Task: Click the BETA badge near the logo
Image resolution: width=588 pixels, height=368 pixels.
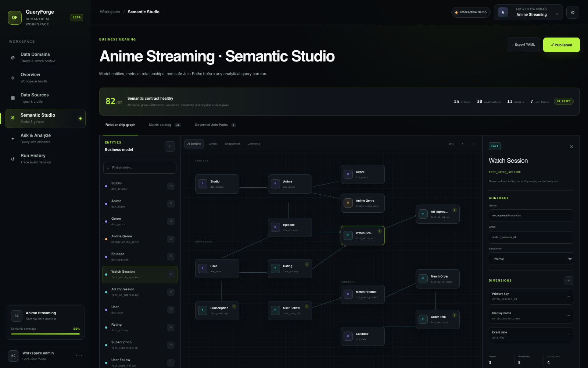Action: click(x=77, y=18)
